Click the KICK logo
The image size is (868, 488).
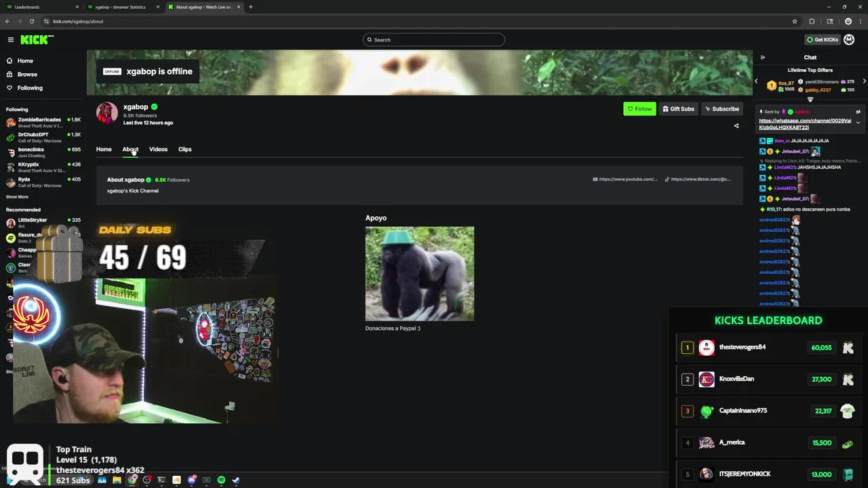click(x=37, y=40)
